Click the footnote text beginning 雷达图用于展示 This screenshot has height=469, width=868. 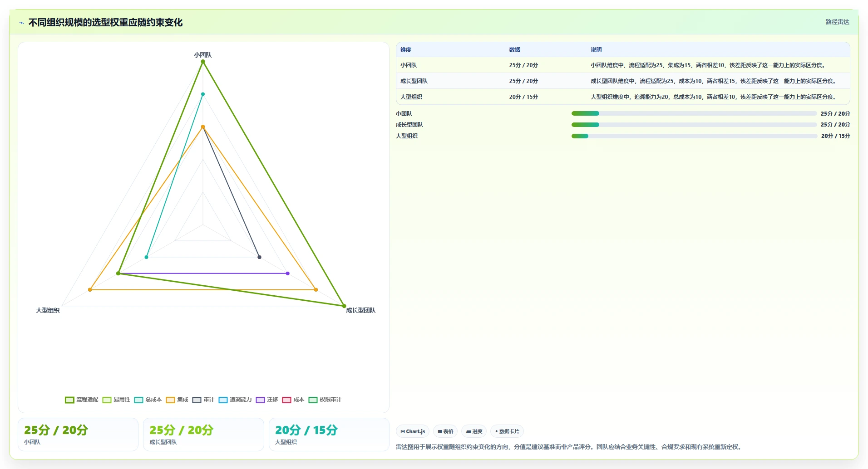(x=570, y=447)
